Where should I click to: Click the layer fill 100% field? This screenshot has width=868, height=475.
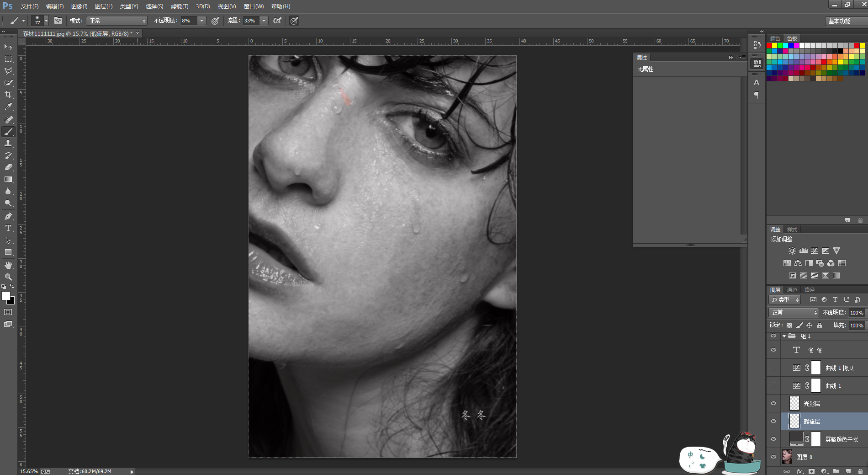857,326
